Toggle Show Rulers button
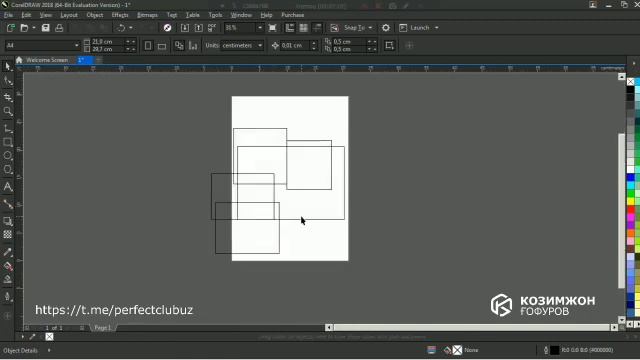640x360 pixels. [x=290, y=28]
